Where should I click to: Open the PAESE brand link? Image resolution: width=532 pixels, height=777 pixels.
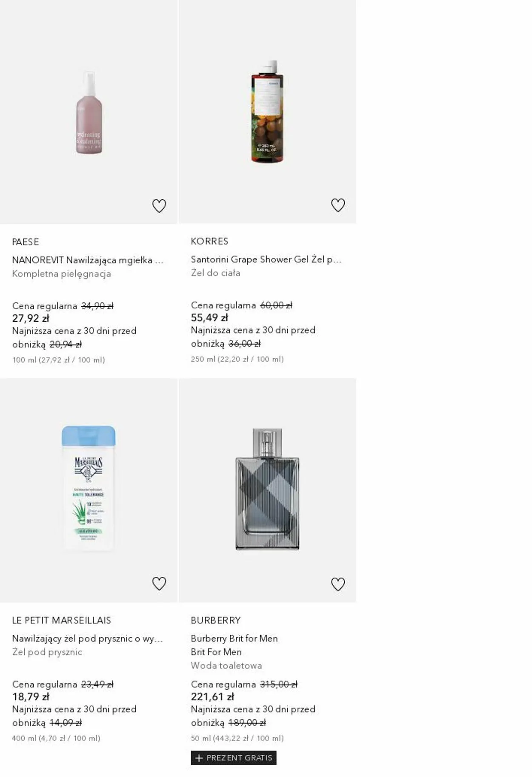[x=26, y=242]
